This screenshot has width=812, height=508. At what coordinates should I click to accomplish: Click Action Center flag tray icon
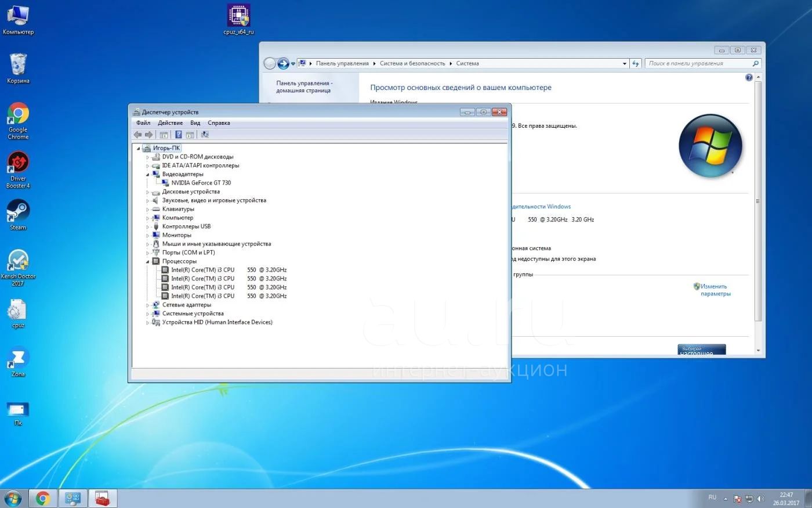point(737,499)
